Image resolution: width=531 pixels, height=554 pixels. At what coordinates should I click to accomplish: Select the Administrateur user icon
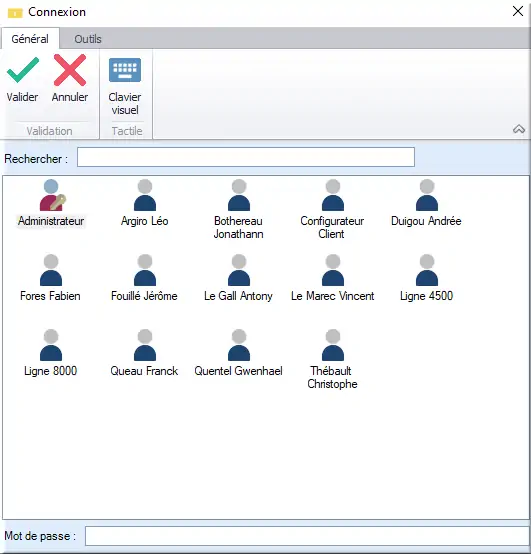pyautogui.click(x=52, y=195)
